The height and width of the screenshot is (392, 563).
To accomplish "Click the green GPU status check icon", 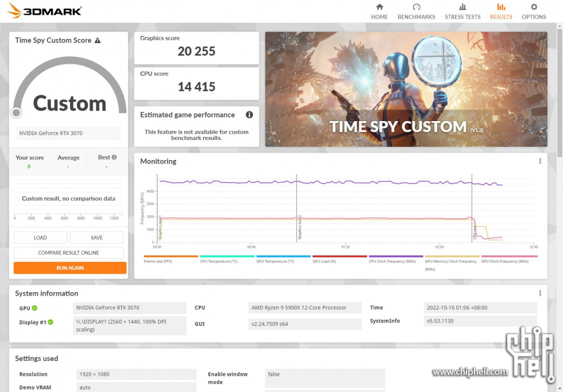I will 34,308.
